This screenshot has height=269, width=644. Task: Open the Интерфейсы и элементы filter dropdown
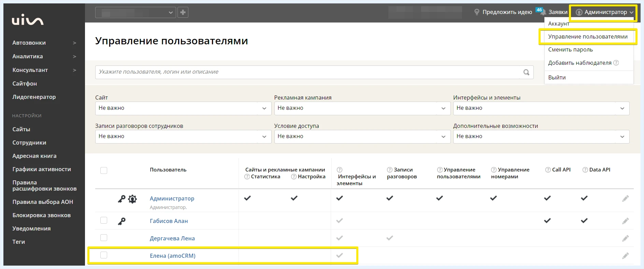(x=541, y=108)
